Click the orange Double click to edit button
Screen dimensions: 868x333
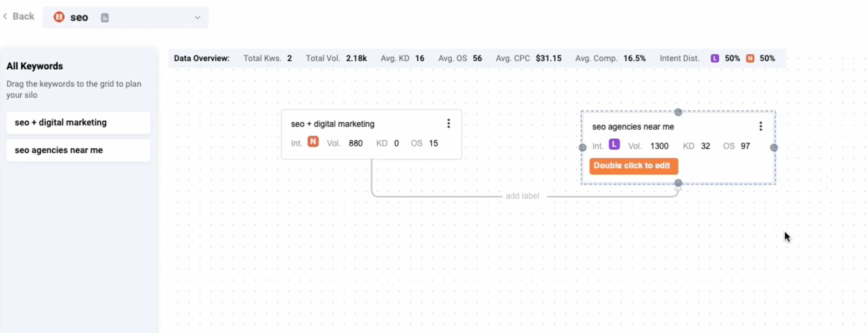[633, 166]
